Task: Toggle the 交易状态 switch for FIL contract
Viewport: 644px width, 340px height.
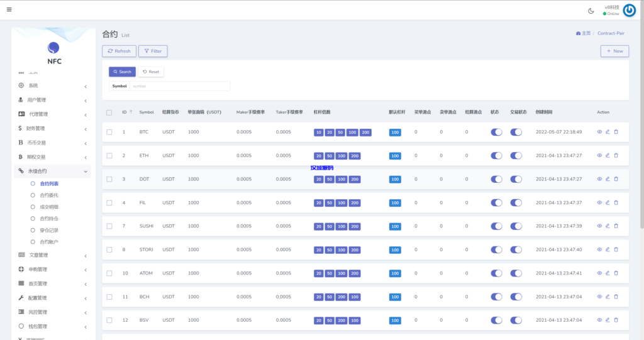Action: pos(516,202)
